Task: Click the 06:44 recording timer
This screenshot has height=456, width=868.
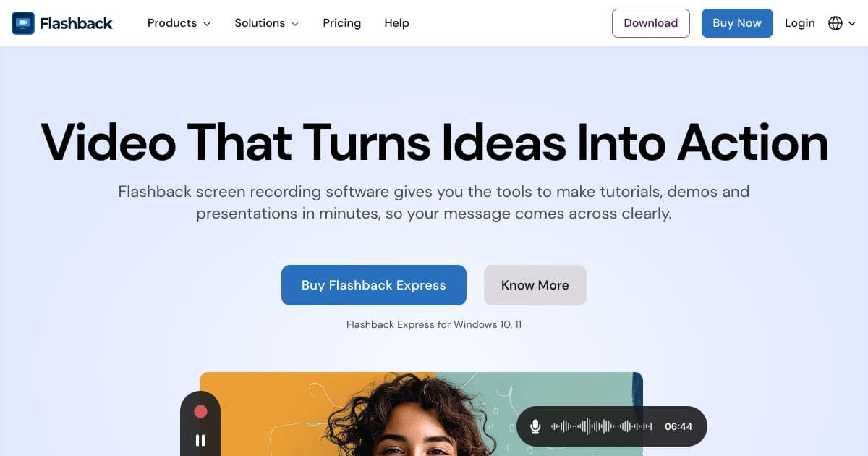Action: pos(678,426)
